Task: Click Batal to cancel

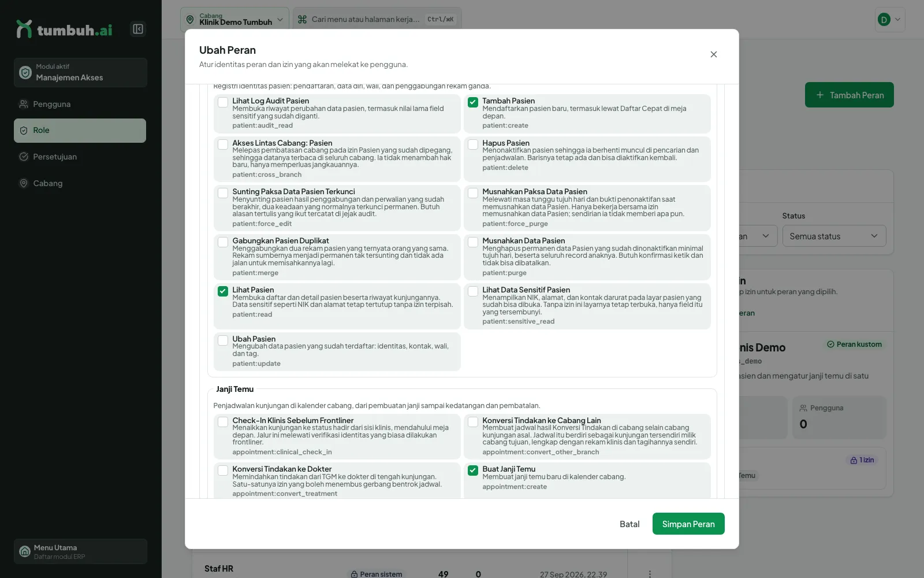Action: pos(629,524)
